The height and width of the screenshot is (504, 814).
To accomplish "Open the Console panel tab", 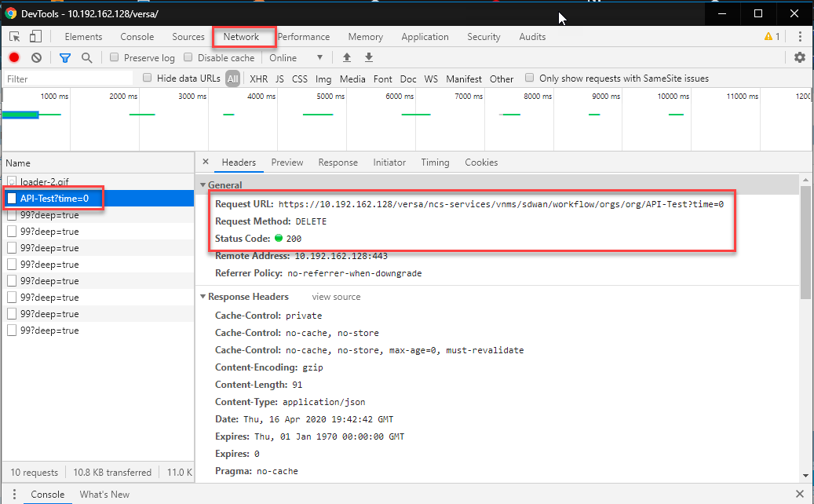I will (x=137, y=37).
